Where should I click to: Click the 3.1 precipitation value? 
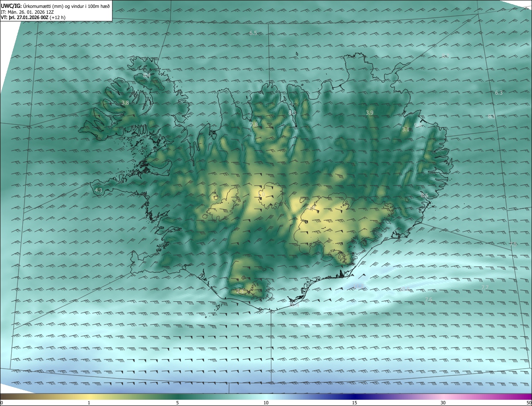click(x=406, y=130)
